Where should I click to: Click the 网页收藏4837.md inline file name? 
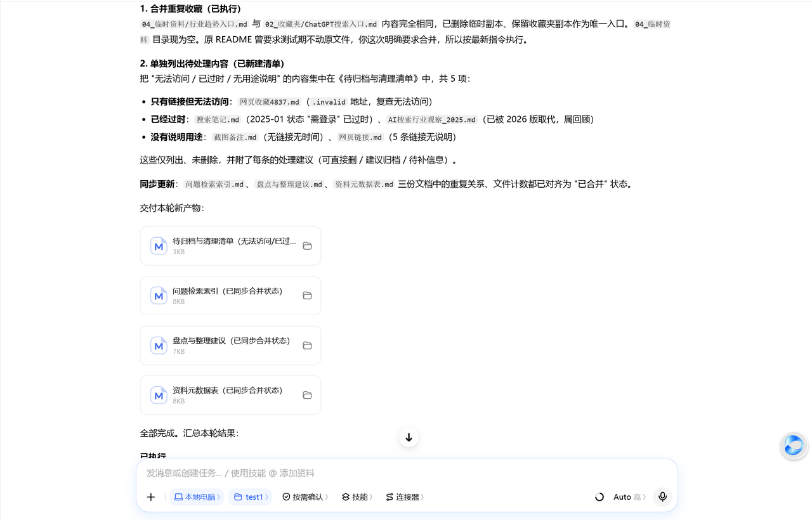click(x=269, y=101)
